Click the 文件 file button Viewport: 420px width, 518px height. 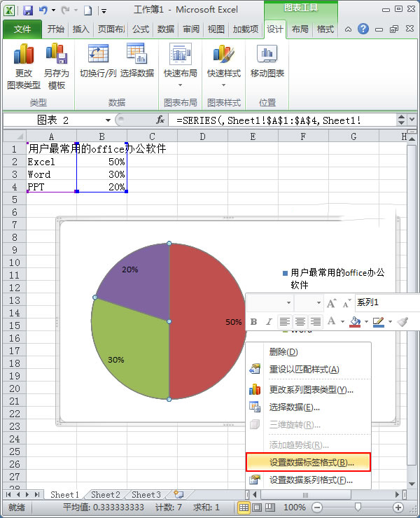pyautogui.click(x=22, y=29)
